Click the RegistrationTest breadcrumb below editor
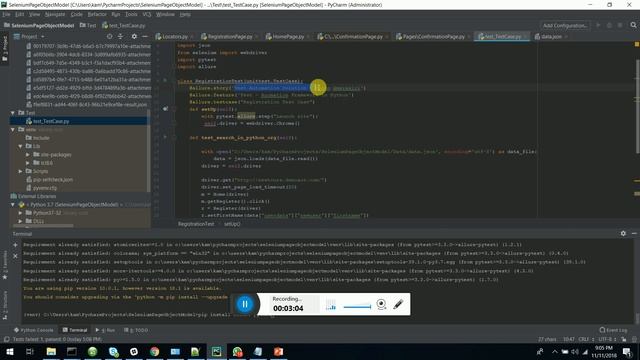The width and height of the screenshot is (640, 360). tap(196, 224)
